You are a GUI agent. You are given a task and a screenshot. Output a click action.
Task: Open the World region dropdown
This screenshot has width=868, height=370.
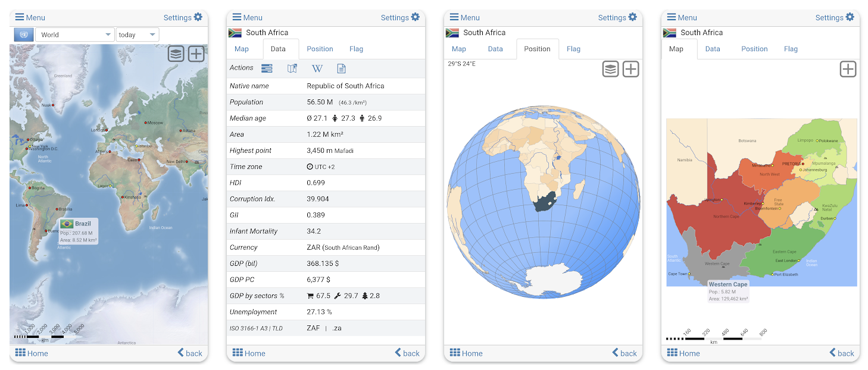point(74,34)
